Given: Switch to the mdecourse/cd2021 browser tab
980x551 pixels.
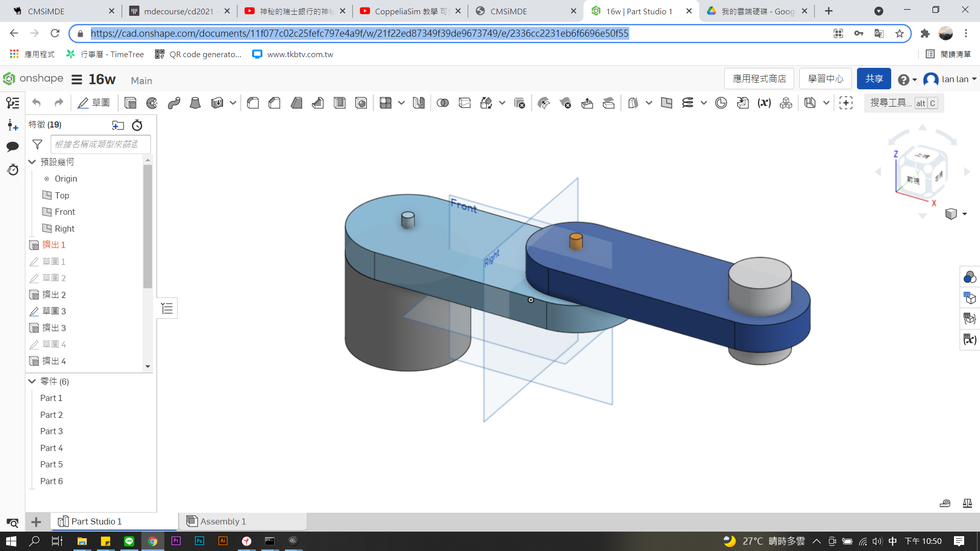Looking at the screenshot, I should (179, 11).
